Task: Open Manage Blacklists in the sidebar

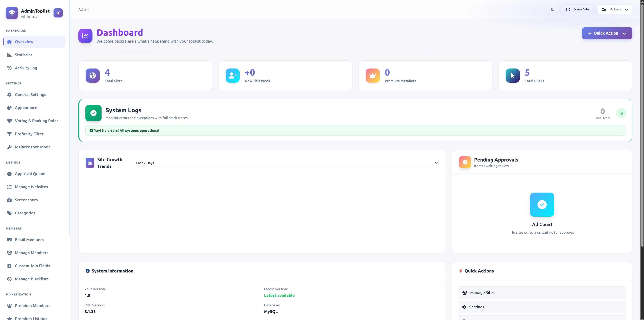Action: [x=32, y=279]
